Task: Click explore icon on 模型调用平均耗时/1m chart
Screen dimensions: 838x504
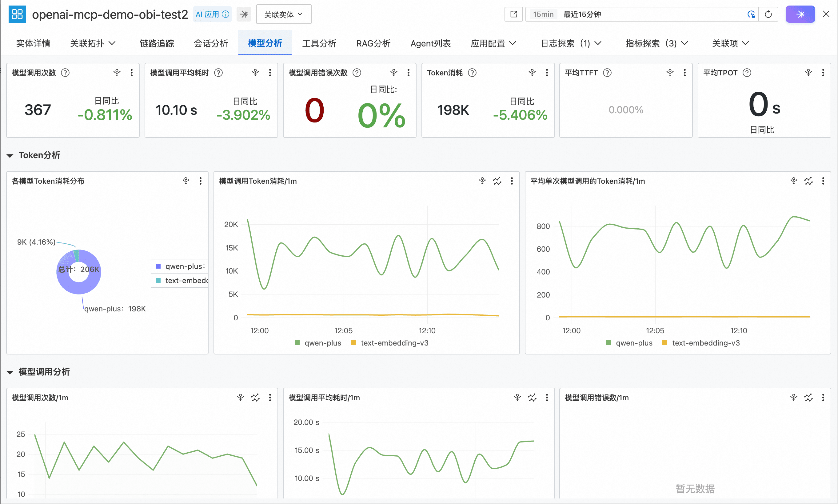Action: coord(517,398)
